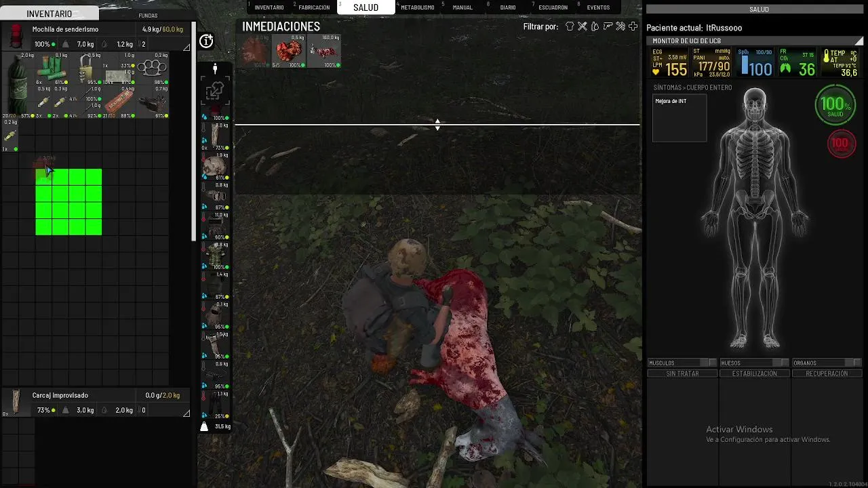This screenshot has width=868, height=488.
Task: Click the green 100% SALUD gauge
Action: (x=835, y=106)
